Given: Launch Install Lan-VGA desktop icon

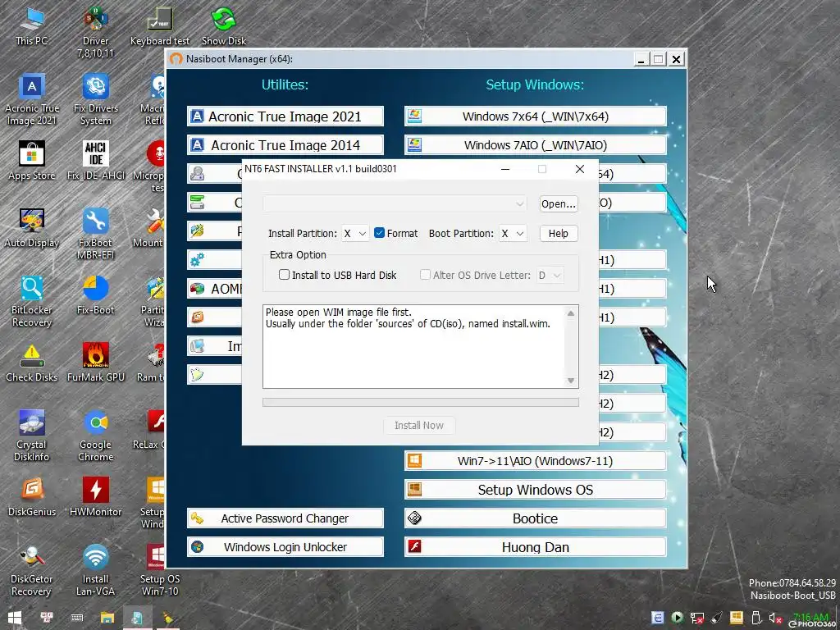Looking at the screenshot, I should [95, 571].
